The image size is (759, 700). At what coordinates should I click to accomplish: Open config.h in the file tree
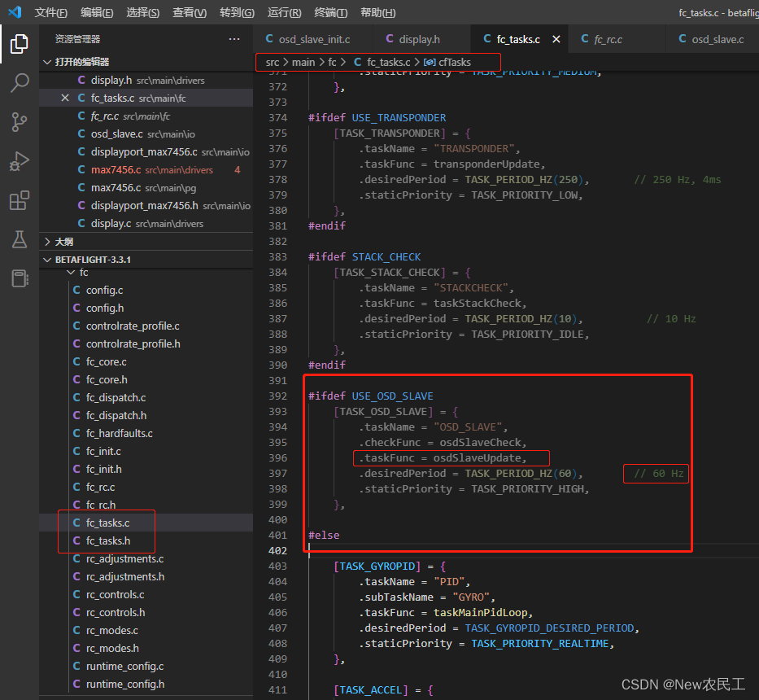pyautogui.click(x=146, y=308)
